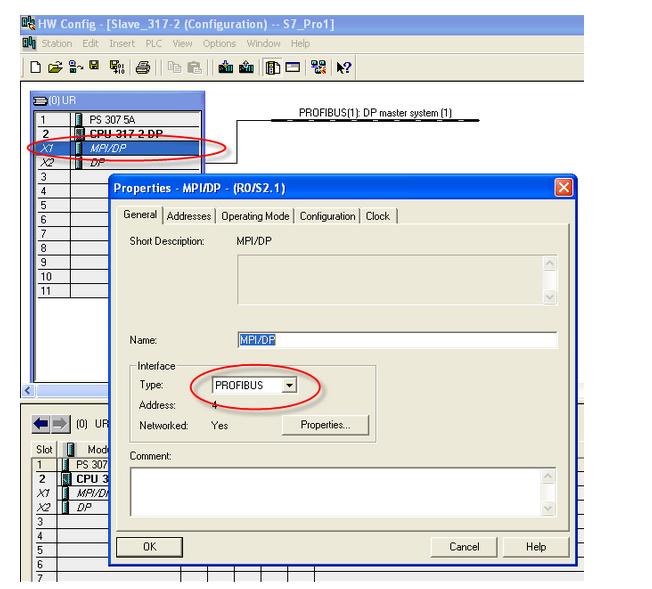Click the interface Properties... button
The width and height of the screenshot is (652, 589).
tap(325, 425)
